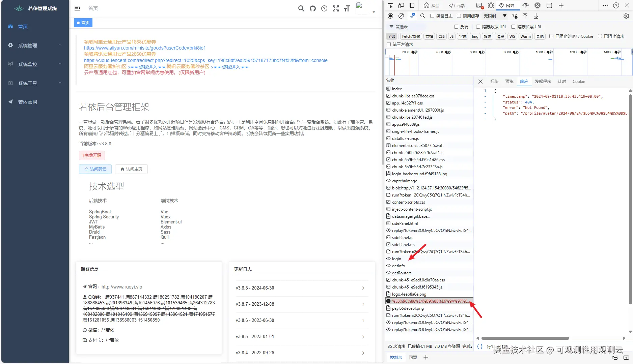633x364 pixels.
Task: Open the Performance gauge tool
Action: click(x=526, y=5)
